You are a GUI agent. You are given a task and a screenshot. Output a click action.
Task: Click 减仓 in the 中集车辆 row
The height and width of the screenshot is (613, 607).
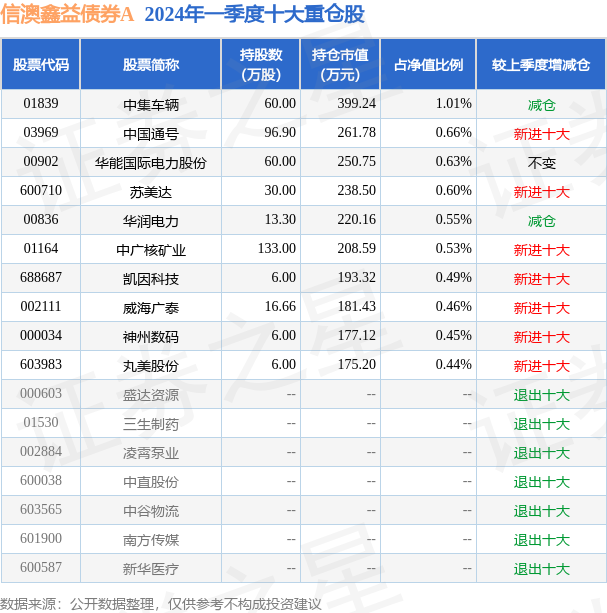pos(541,105)
